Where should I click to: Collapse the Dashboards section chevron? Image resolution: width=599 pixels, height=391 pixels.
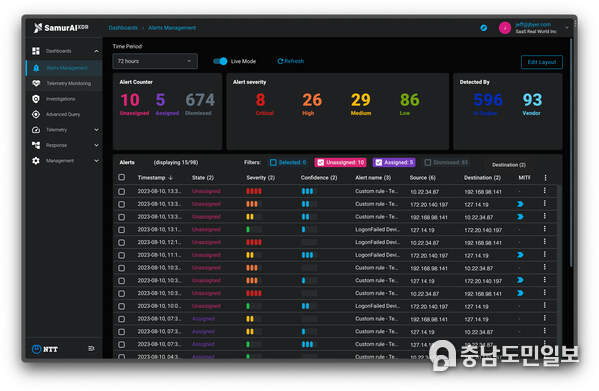click(96, 51)
